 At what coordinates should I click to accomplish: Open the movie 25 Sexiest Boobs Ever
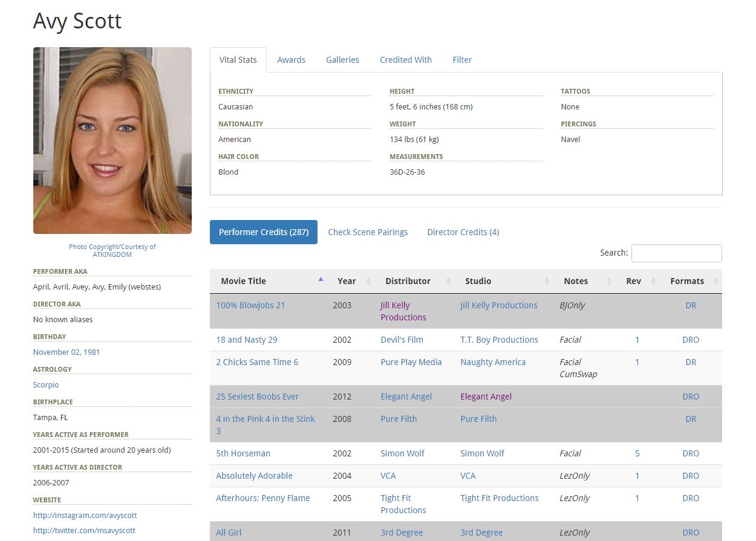[258, 397]
